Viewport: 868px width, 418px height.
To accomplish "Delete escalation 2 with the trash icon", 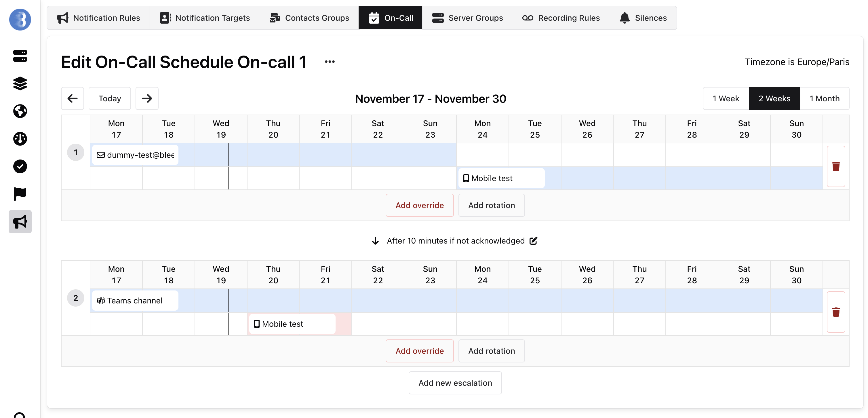I will point(836,312).
